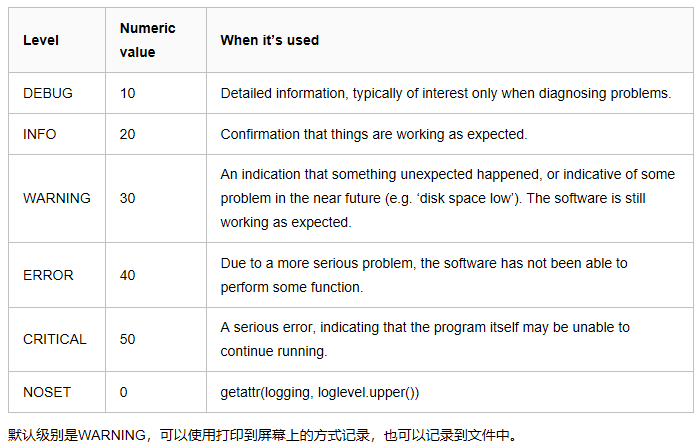Image resolution: width=700 pixels, height=448 pixels.
Task: Select the NOSET level cell
Action: pos(45,392)
